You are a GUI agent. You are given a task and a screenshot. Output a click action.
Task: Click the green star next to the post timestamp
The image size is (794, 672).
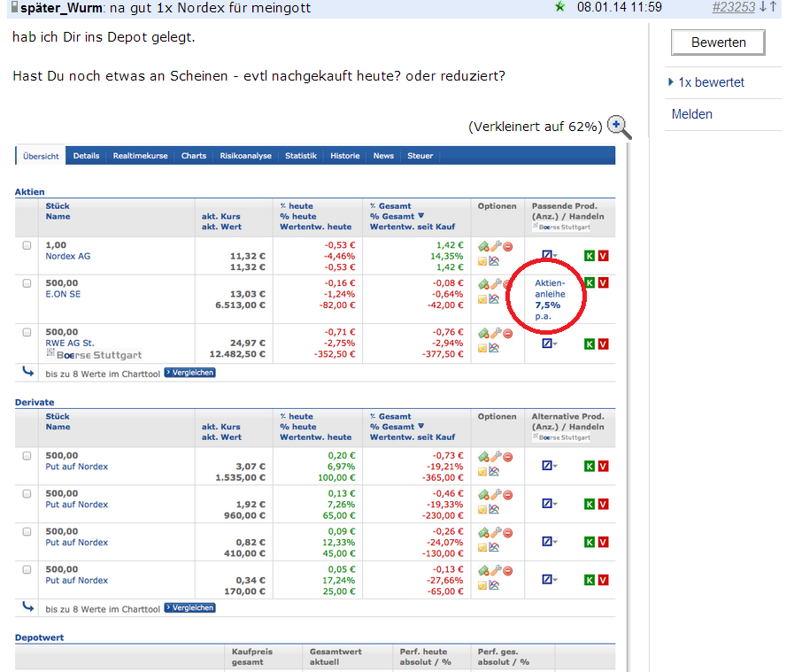(x=561, y=8)
